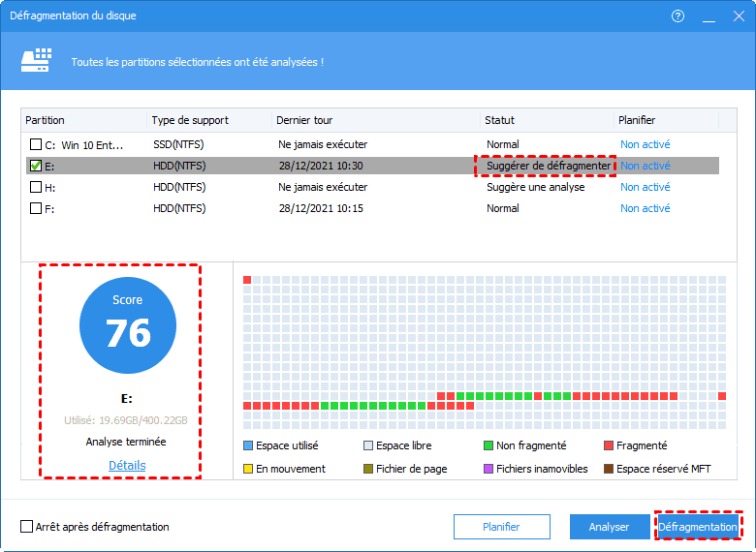
Task: Open the Détails link for drive E:
Action: click(127, 465)
